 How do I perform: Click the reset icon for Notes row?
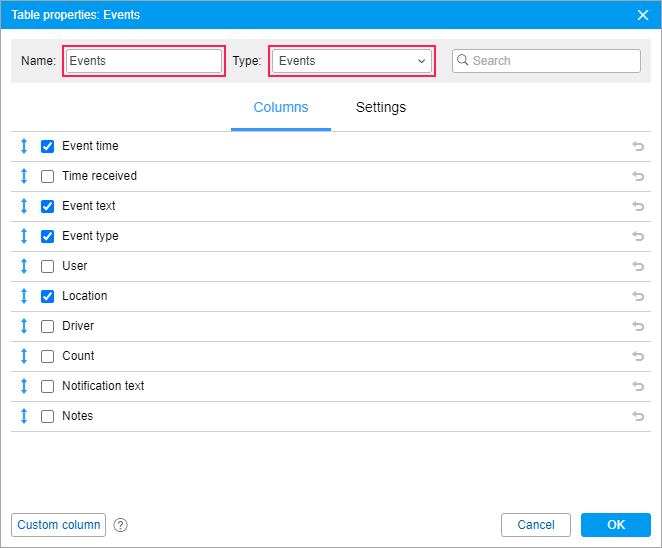[x=638, y=416]
